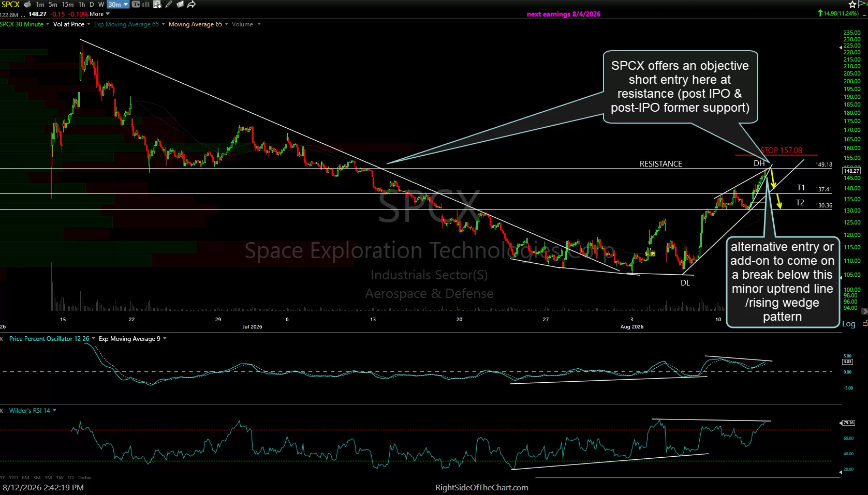Click the DL low marker label

[685, 283]
